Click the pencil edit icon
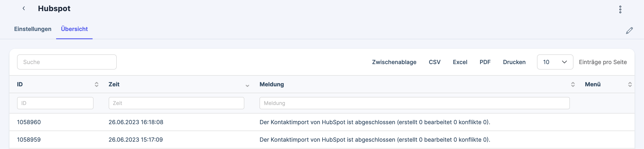Screen dimensions: 644x149 630,30
